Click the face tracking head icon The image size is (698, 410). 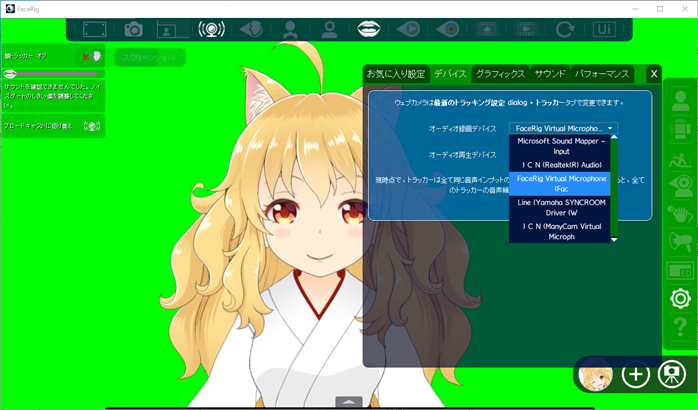click(251, 29)
